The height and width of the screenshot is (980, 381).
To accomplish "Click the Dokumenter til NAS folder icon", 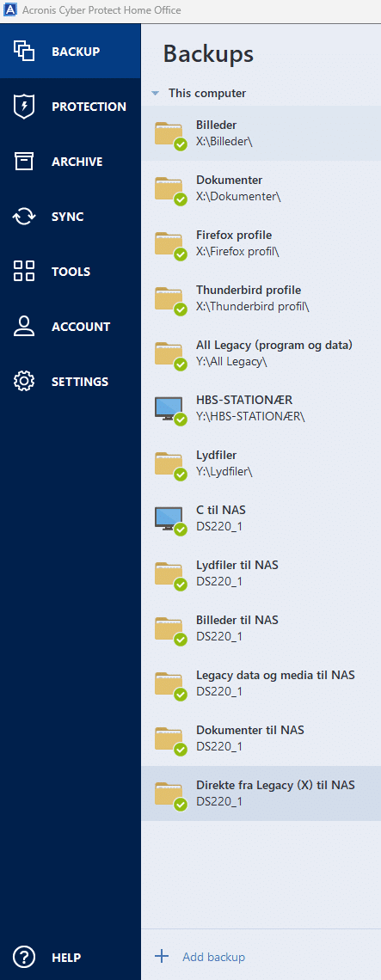I will [x=170, y=740].
